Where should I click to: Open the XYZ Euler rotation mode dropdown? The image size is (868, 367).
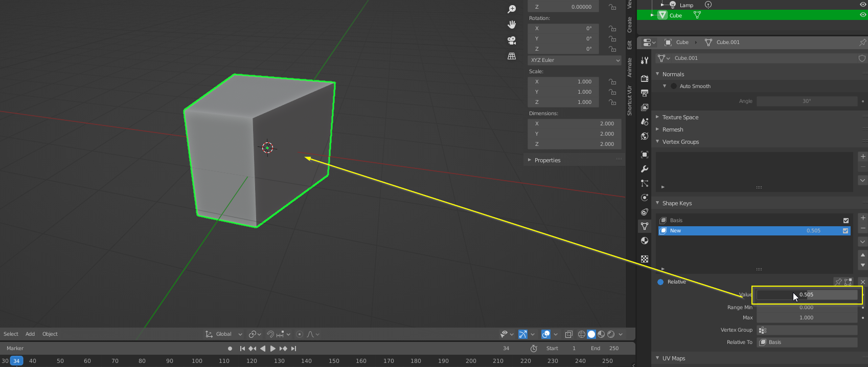[575, 60]
